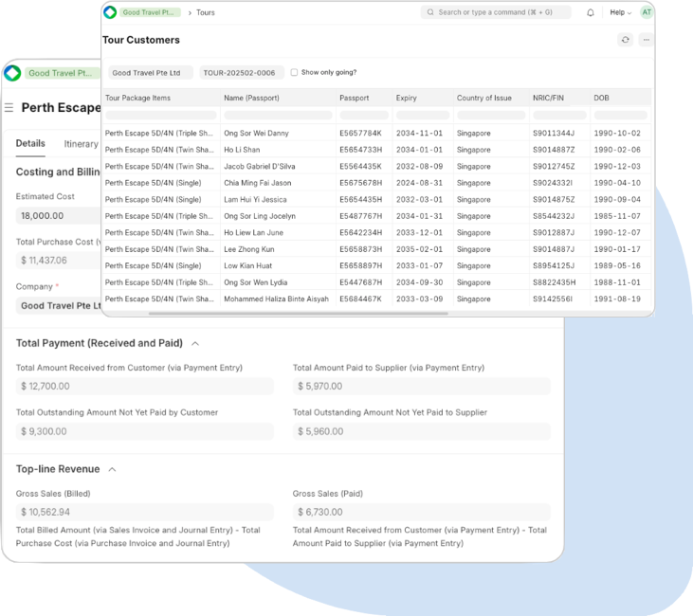The height and width of the screenshot is (616, 693).
Task: Tick the Show only going checkbox
Action: 294,72
